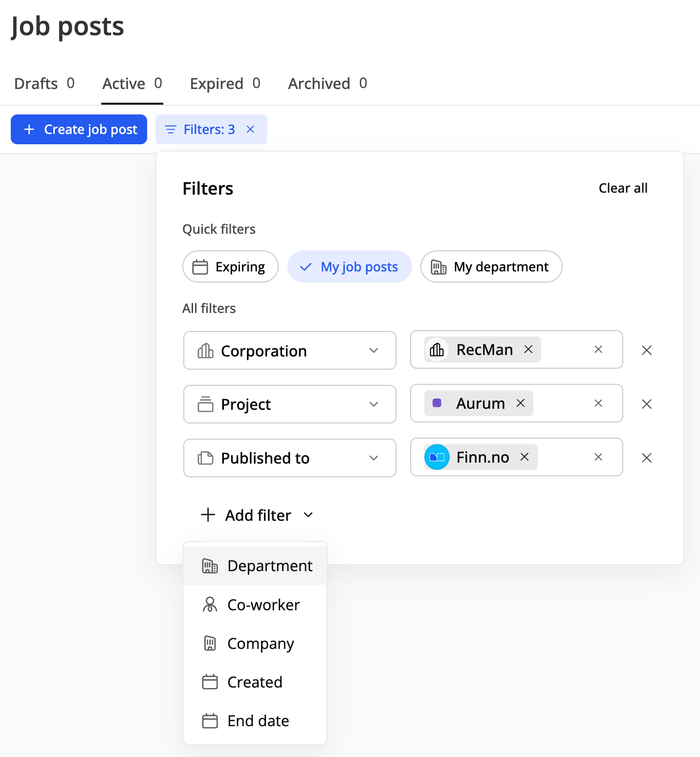Remove the RecMan chip from Corporation filter
Viewport: 700px width, 757px height.
coord(528,350)
